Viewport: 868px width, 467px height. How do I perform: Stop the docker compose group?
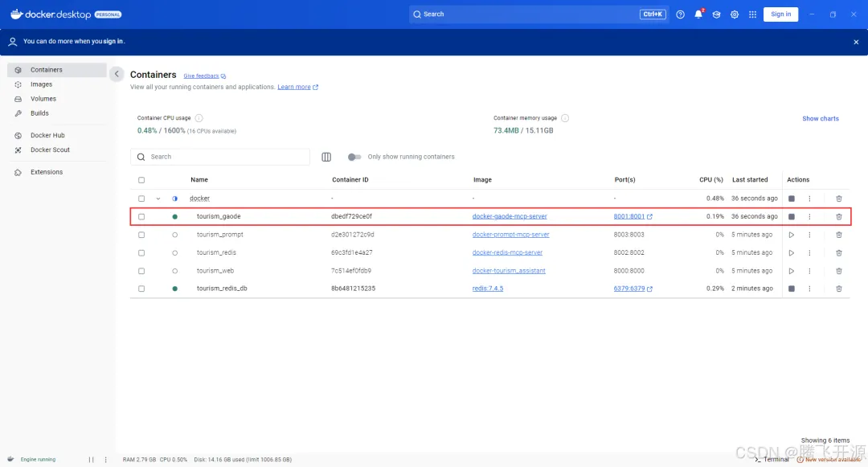(792, 199)
